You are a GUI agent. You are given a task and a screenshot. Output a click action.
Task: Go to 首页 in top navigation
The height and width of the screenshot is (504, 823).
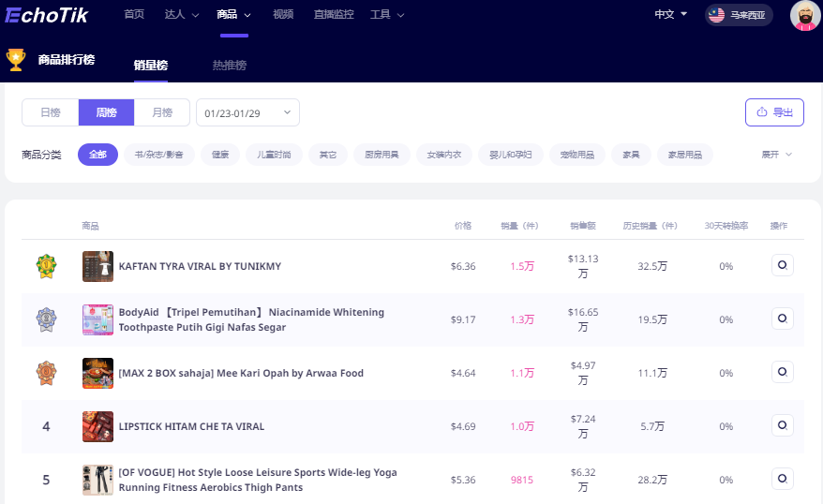click(134, 15)
